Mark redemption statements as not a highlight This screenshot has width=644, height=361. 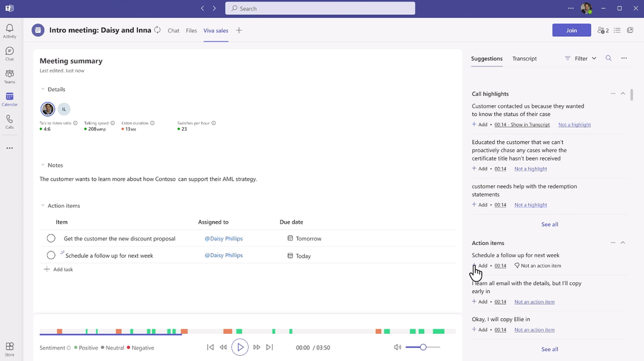[531, 204]
